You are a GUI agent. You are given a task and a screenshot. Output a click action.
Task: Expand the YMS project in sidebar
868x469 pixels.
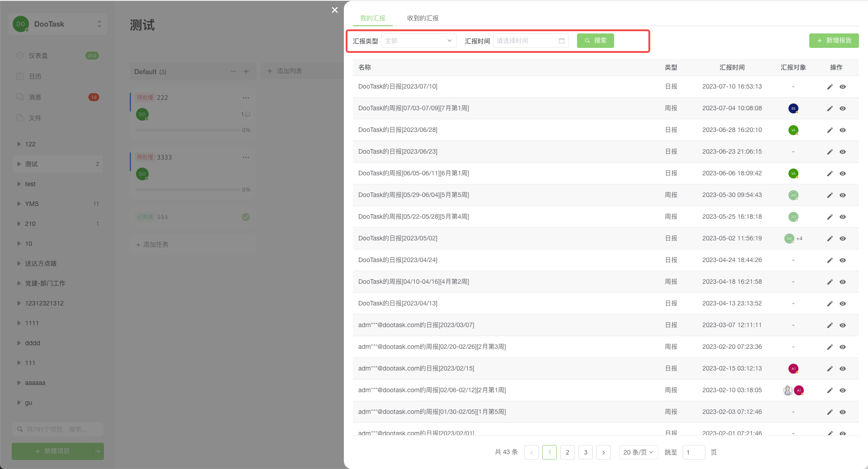coord(19,203)
